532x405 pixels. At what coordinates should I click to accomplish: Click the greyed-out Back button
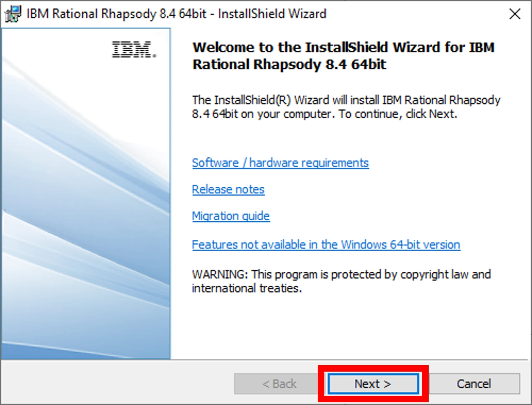click(279, 384)
